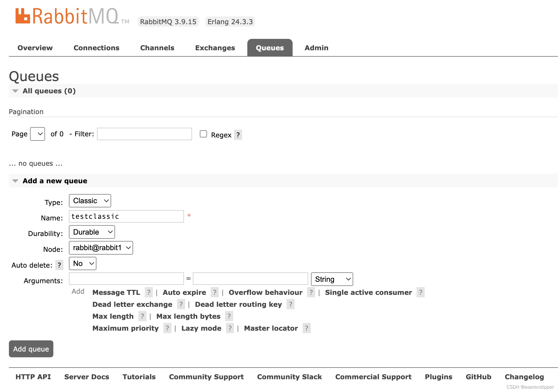Open the Durability dropdown
Viewport: 558px width, 392px height.
click(92, 232)
